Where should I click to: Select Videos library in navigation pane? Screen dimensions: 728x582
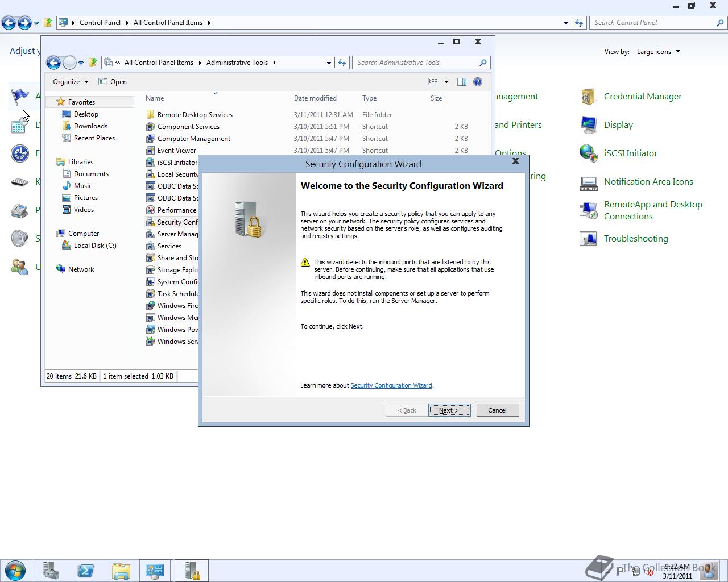click(84, 210)
